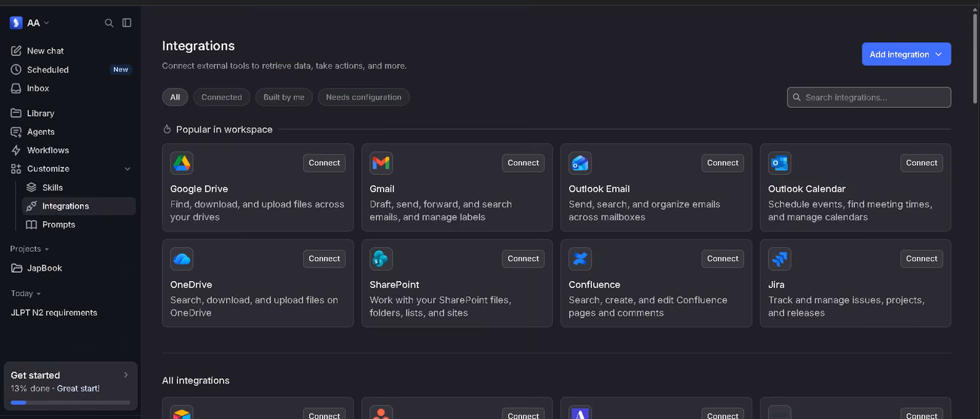Click the Google Drive logo icon
The width and height of the screenshot is (980, 419).
pyautogui.click(x=182, y=163)
